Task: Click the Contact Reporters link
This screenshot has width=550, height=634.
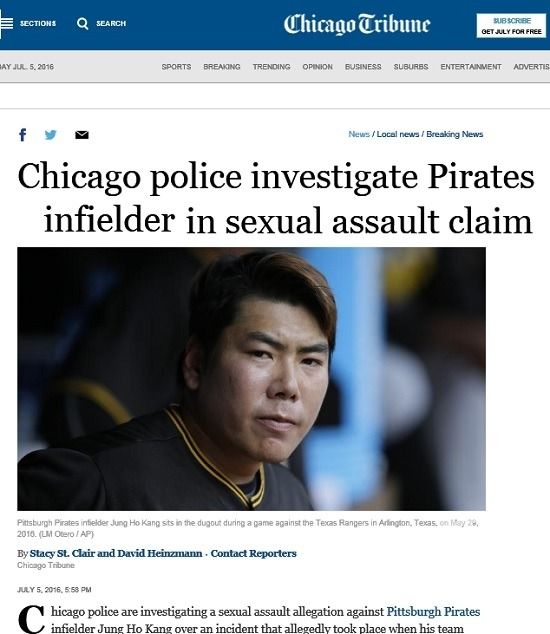Action: coord(254,553)
